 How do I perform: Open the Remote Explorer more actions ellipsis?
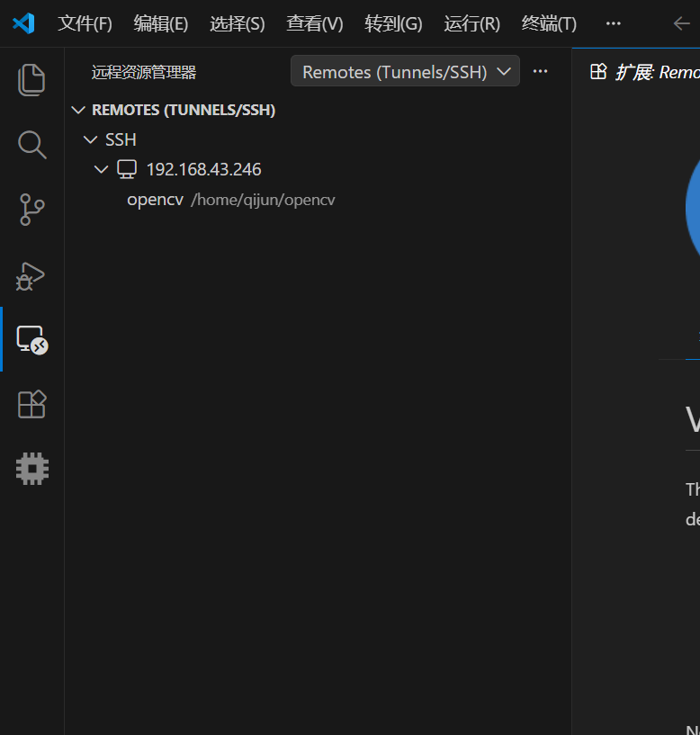(x=540, y=71)
